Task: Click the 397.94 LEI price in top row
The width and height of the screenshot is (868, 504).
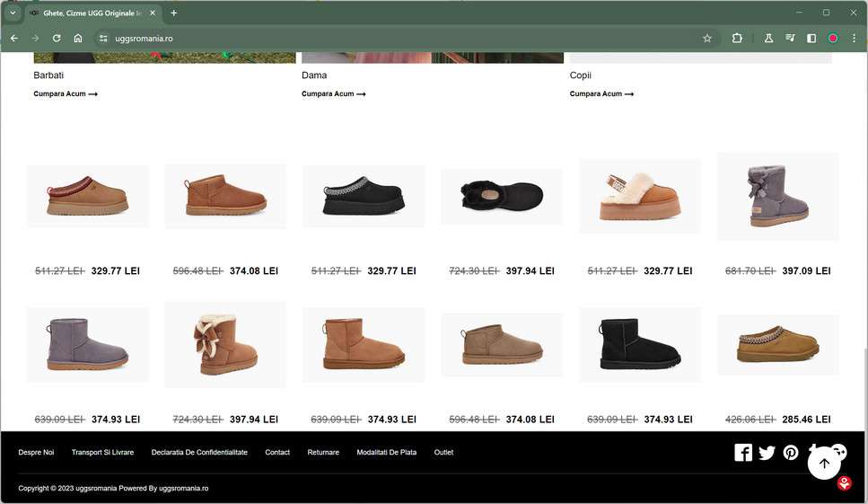Action: pos(530,270)
